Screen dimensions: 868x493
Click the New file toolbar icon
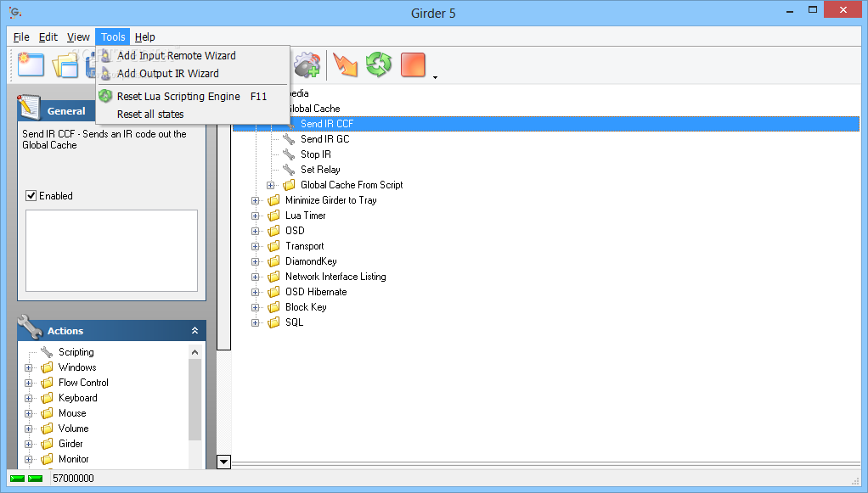point(31,64)
